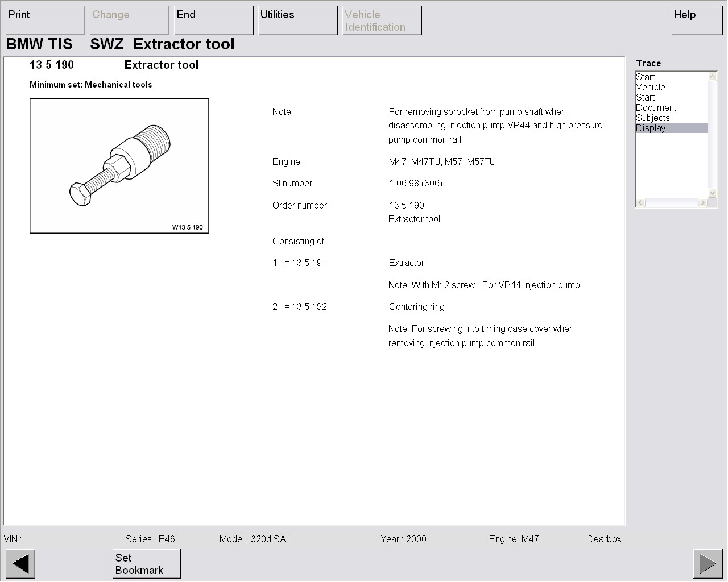Select highlighted 'Display' in Trace list
This screenshot has width=728, height=582.
(671, 128)
